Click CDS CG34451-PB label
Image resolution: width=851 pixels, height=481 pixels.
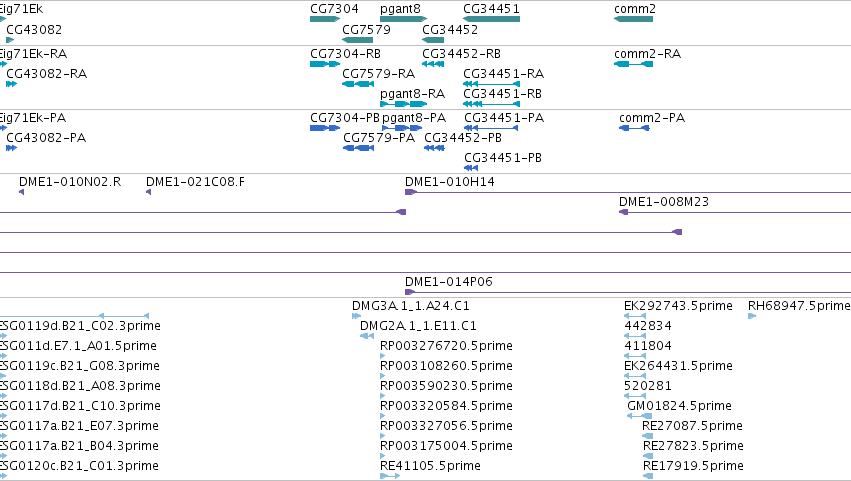(503, 157)
